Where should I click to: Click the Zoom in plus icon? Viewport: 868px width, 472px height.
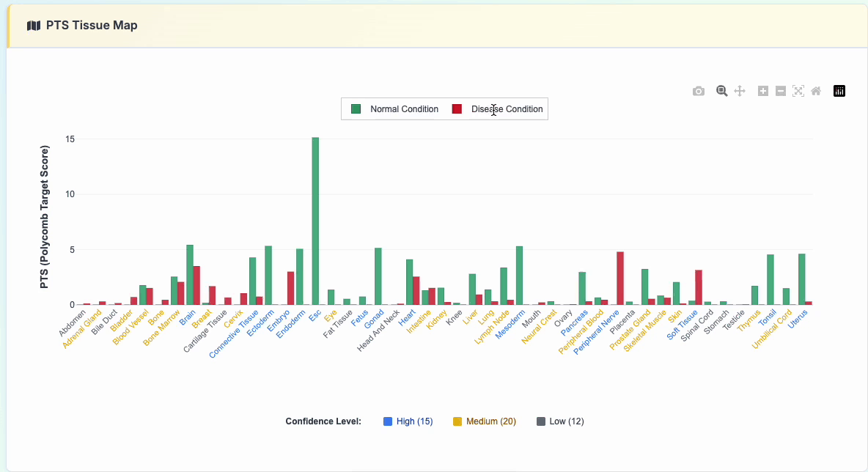pos(763,91)
